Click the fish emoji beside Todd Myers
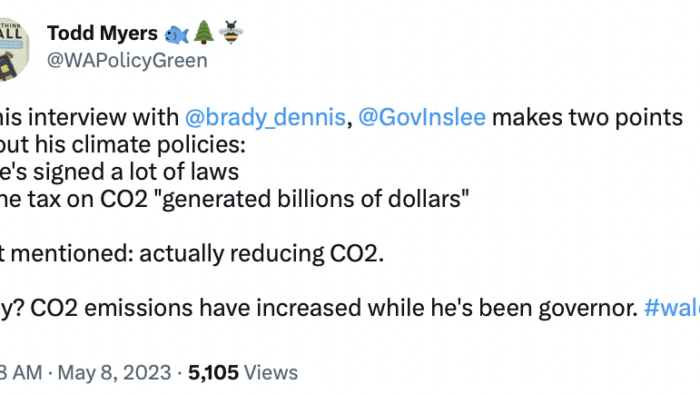 pyautogui.click(x=176, y=34)
